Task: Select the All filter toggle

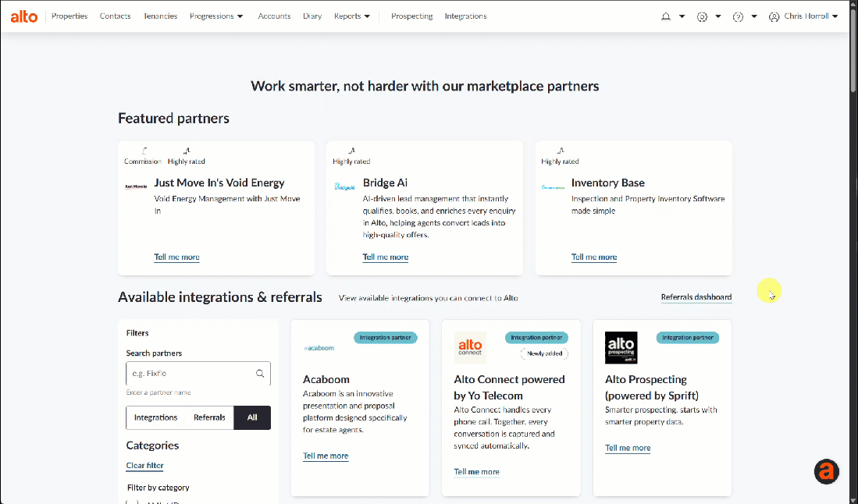Action: (x=252, y=417)
